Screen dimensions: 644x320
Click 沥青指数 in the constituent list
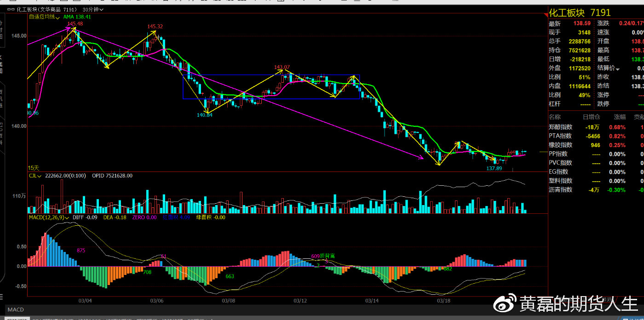(x=560, y=189)
